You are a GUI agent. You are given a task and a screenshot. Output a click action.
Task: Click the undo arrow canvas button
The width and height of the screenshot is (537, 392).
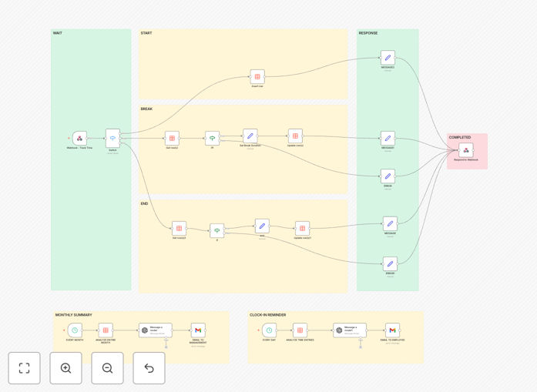click(149, 368)
